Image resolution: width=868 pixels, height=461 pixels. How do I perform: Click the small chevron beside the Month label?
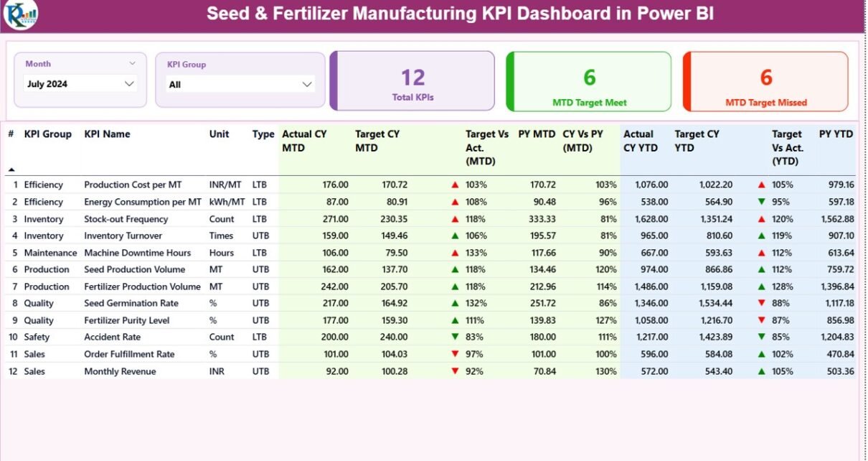point(132,64)
